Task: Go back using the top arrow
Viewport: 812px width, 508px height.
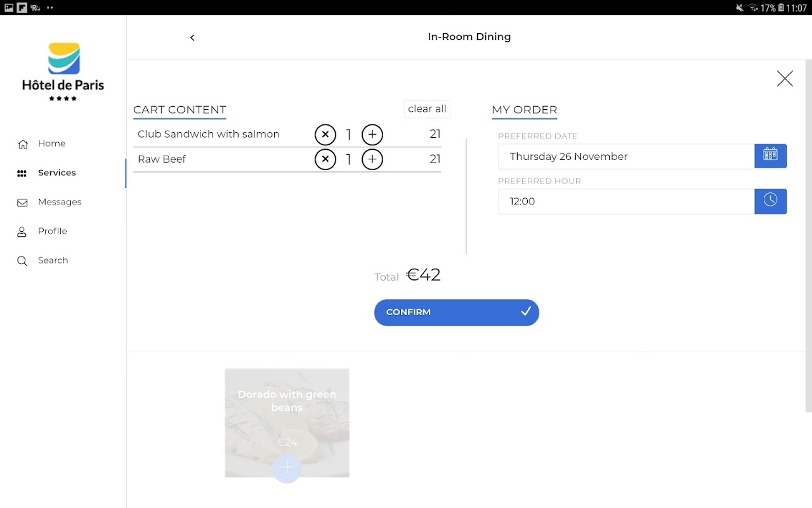Action: [192, 37]
